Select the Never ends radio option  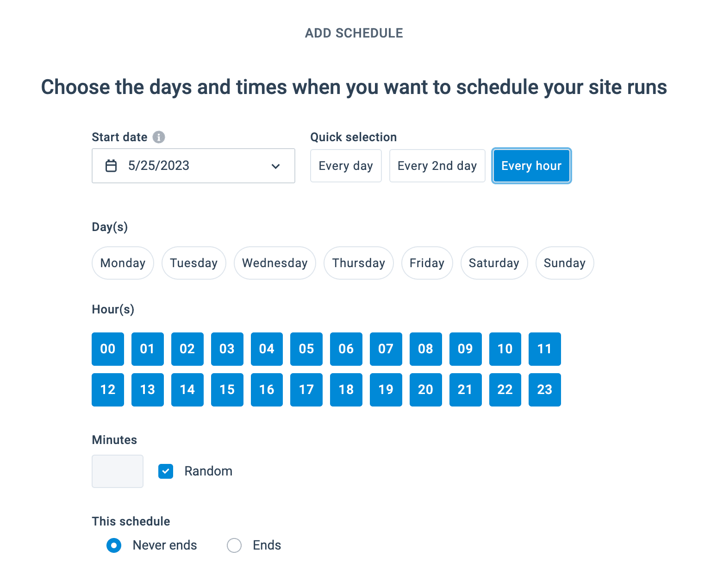114,545
